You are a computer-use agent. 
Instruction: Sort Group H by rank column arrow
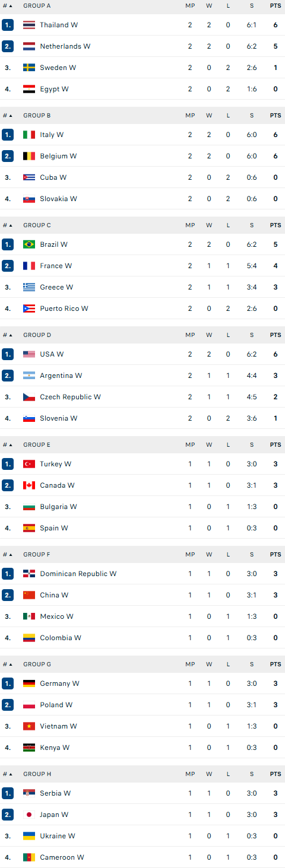tap(10, 774)
